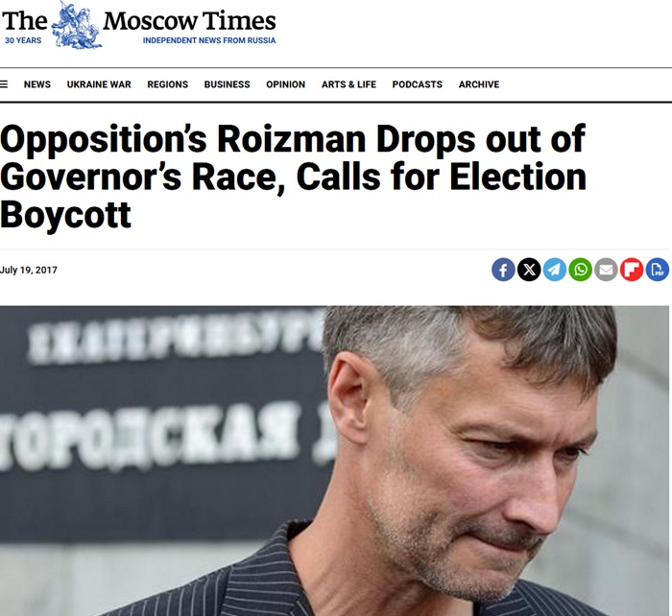Click the article's main photo
This screenshot has width=672, height=616.
pyautogui.click(x=336, y=461)
